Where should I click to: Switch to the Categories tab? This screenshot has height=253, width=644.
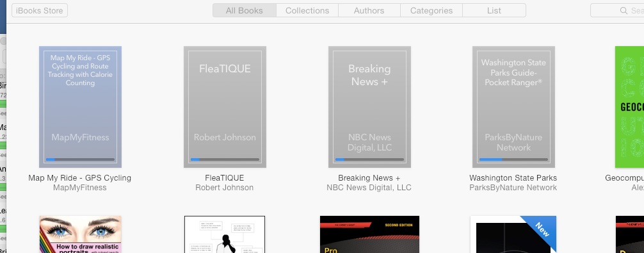pyautogui.click(x=431, y=10)
